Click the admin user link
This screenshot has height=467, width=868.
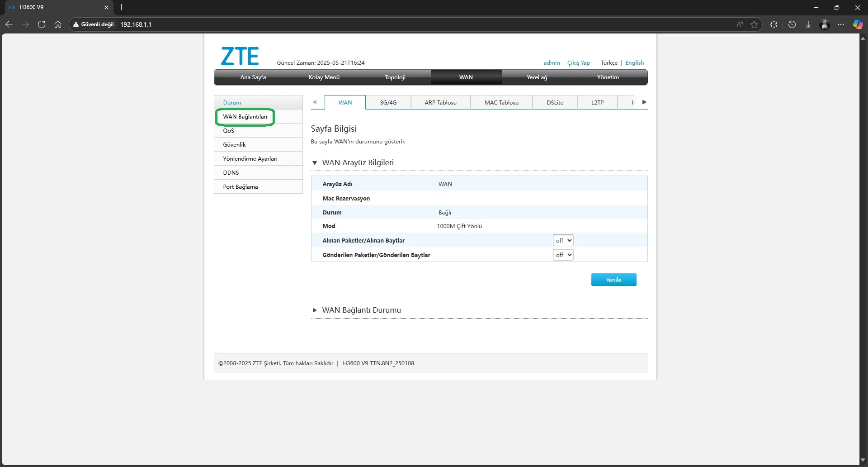pos(552,63)
